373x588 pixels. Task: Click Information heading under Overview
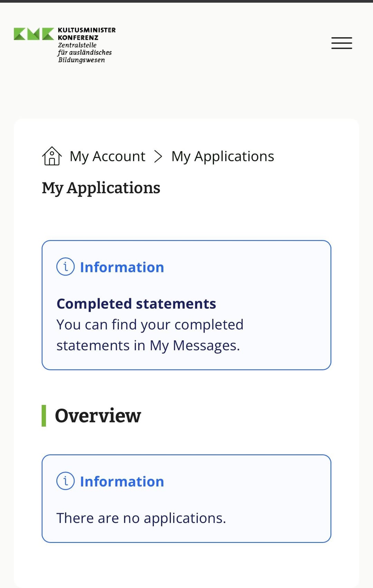click(x=122, y=482)
